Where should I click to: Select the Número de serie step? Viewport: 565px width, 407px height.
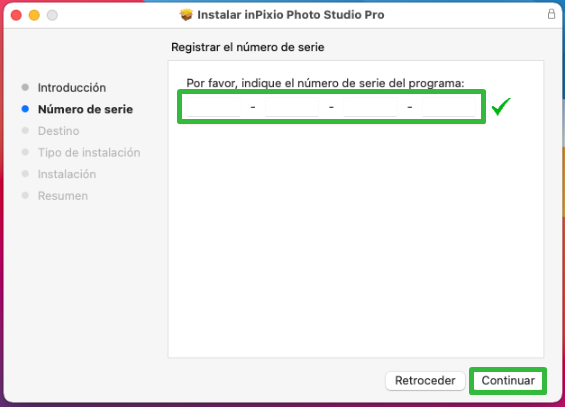[x=85, y=109]
